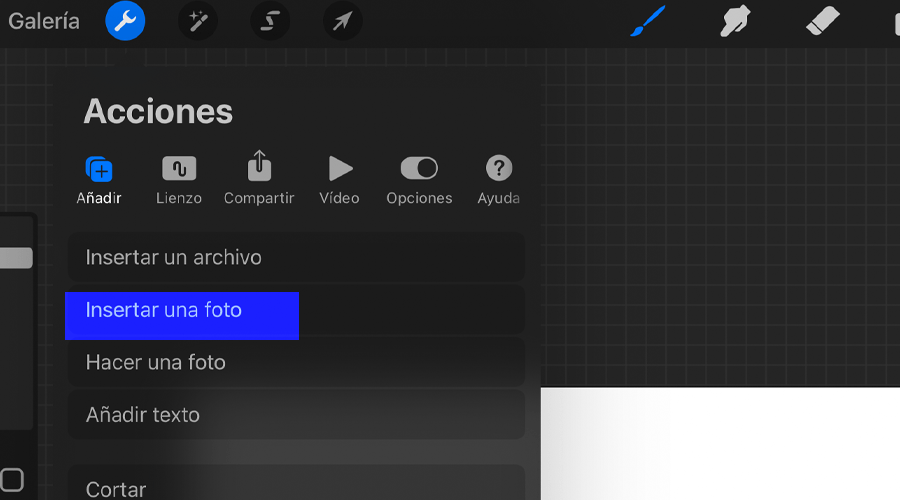900x500 pixels.
Task: Open the Galería view
Action: tap(44, 21)
